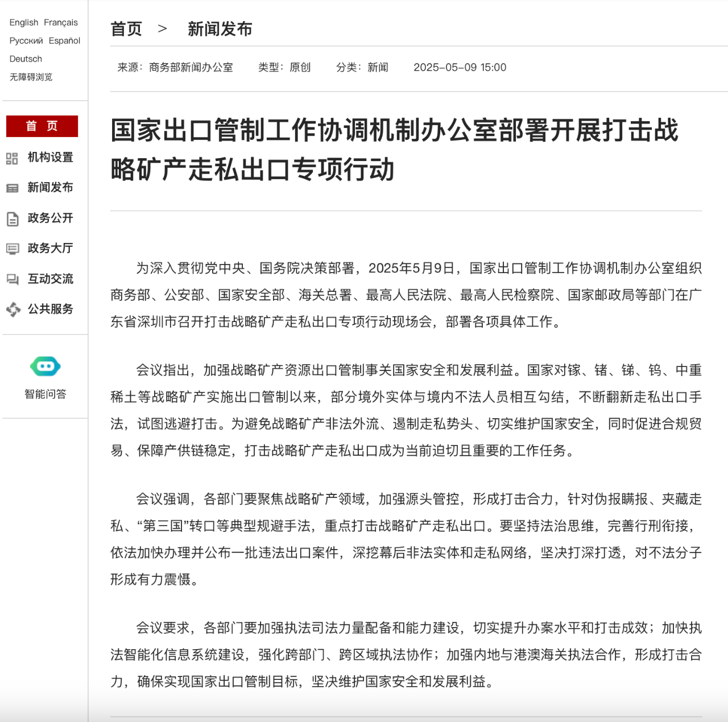Click the 互动交流 chat bubbles icon
This screenshot has height=722, width=728.
tap(12, 279)
